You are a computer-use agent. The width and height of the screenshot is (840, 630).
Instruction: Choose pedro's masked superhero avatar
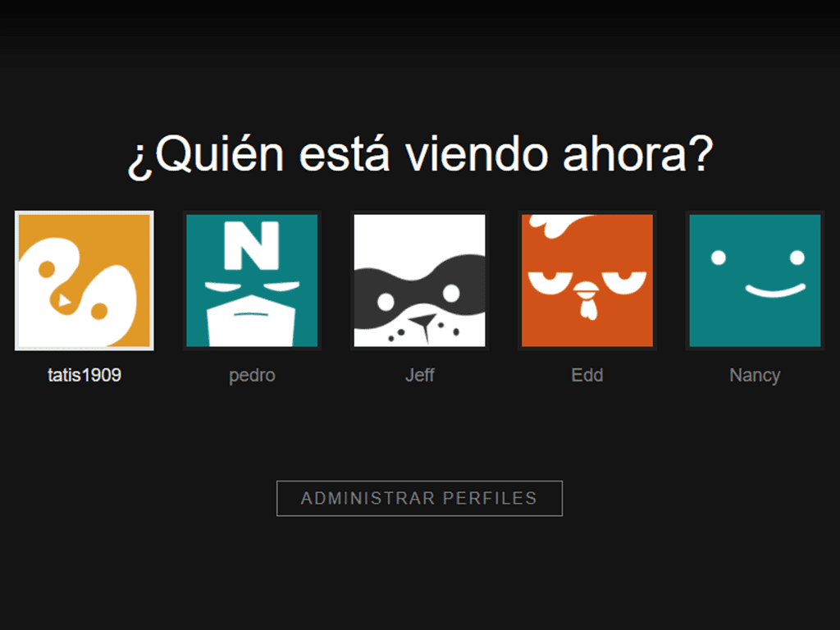(252, 281)
